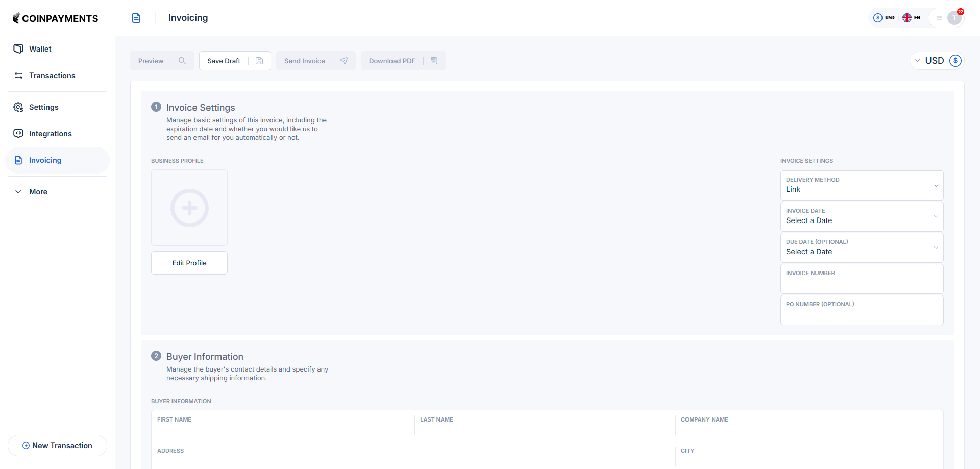Screen dimensions: 980x469
Task: Click the Invoice Number input field
Action: coord(862,282)
